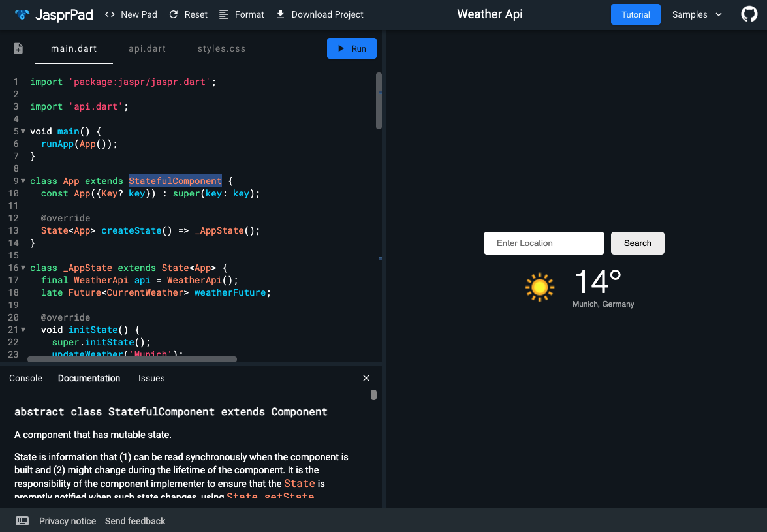This screenshot has height=532, width=767.
Task: Click the Enter Location input field
Action: tap(544, 243)
